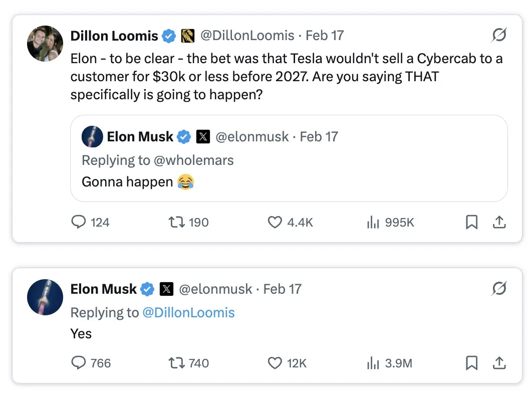Open Grok actions on Dillon Loomis's tweet

(499, 35)
